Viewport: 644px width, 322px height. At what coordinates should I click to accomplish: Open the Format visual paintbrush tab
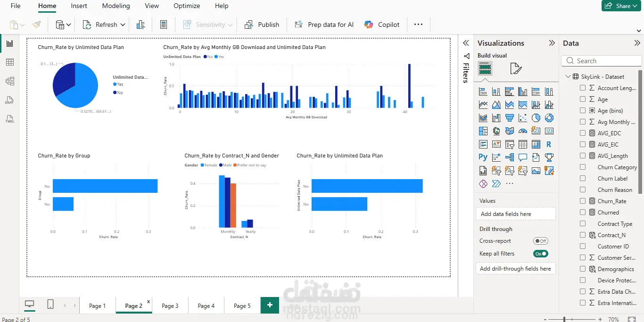(x=516, y=69)
